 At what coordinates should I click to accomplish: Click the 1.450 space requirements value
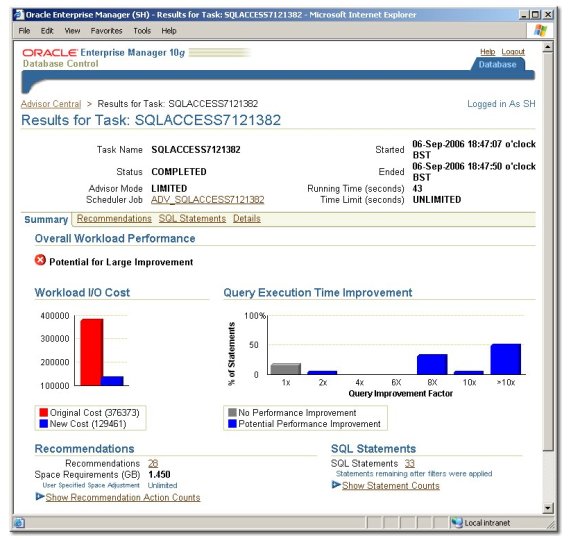point(159,475)
